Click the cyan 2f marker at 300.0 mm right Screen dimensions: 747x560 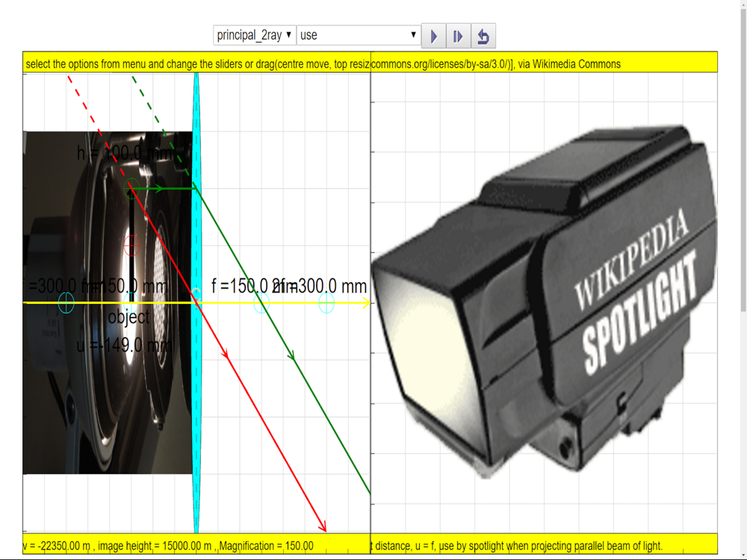(326, 303)
